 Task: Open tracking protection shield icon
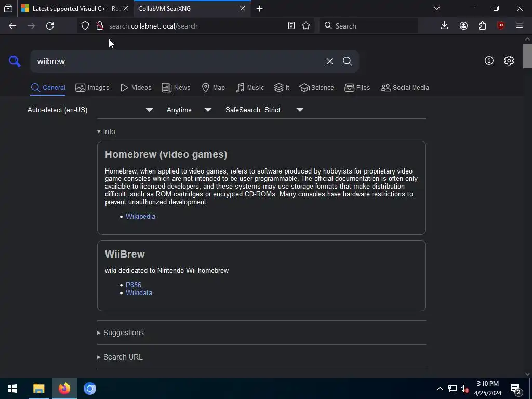[85, 26]
